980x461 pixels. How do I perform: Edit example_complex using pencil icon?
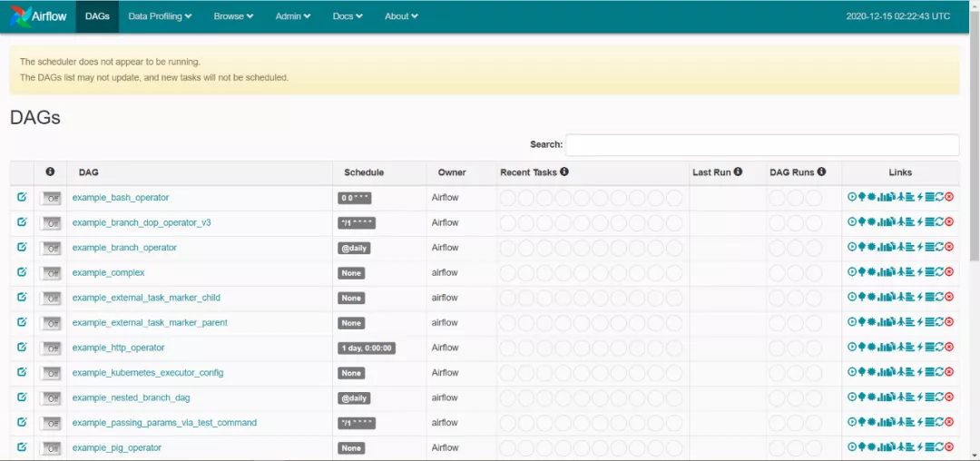click(x=22, y=271)
